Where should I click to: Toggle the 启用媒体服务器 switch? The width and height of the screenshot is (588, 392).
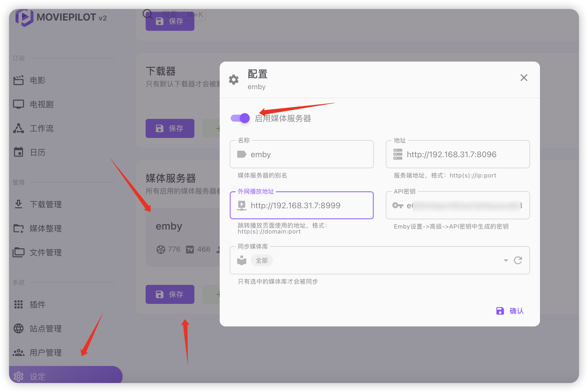point(240,118)
